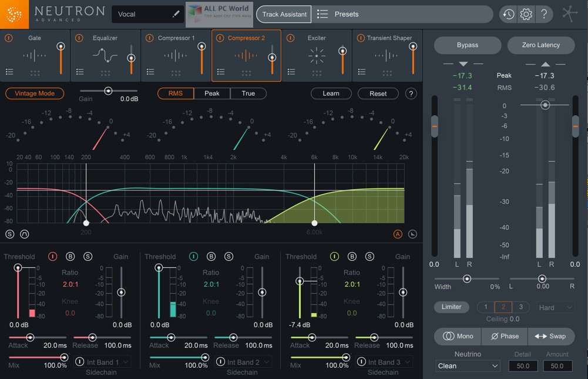The width and height of the screenshot is (588, 379).
Task: Click the compressor Gain slider handle
Action: (108, 91)
